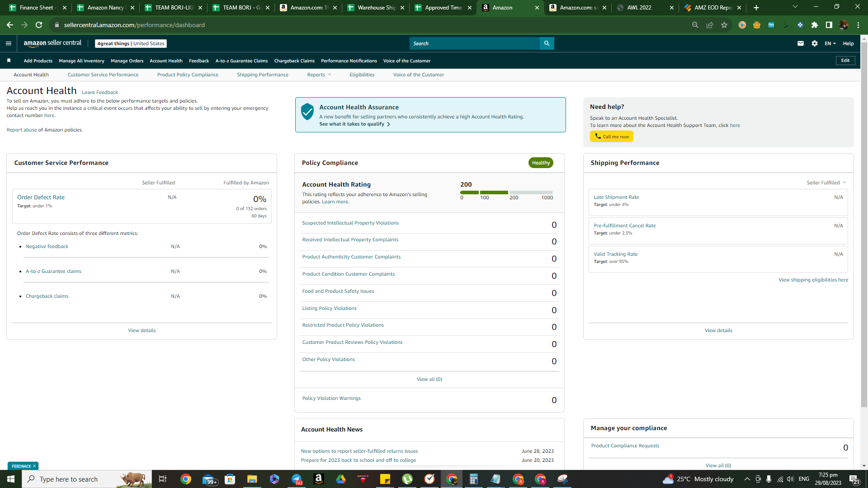Expand See what it takes to qualify
868x488 pixels.
[355, 124]
